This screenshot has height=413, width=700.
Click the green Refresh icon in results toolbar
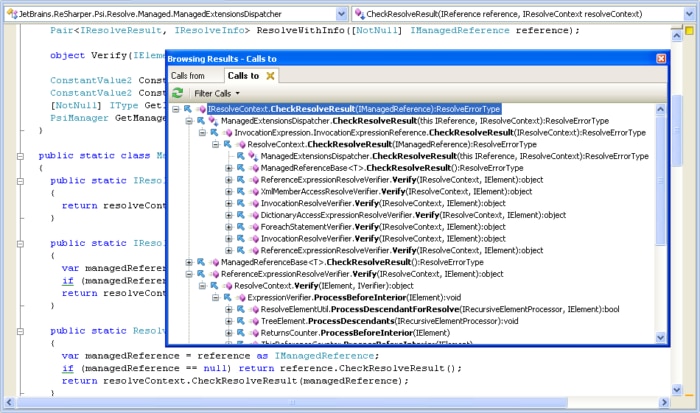click(178, 93)
